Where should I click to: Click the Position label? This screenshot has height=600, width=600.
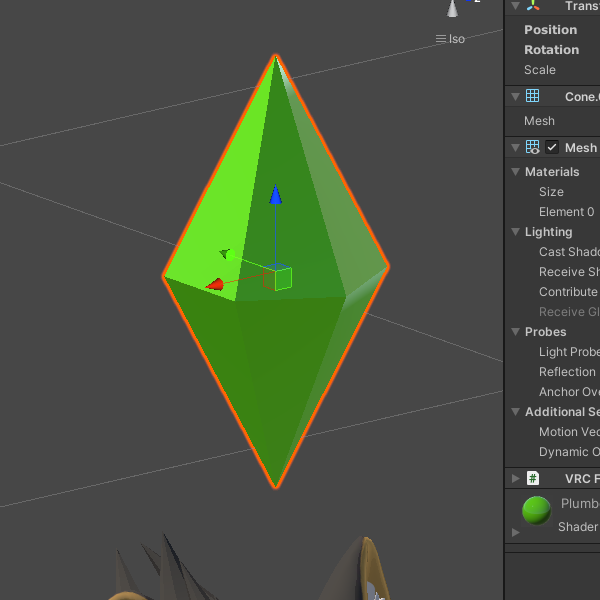[551, 30]
